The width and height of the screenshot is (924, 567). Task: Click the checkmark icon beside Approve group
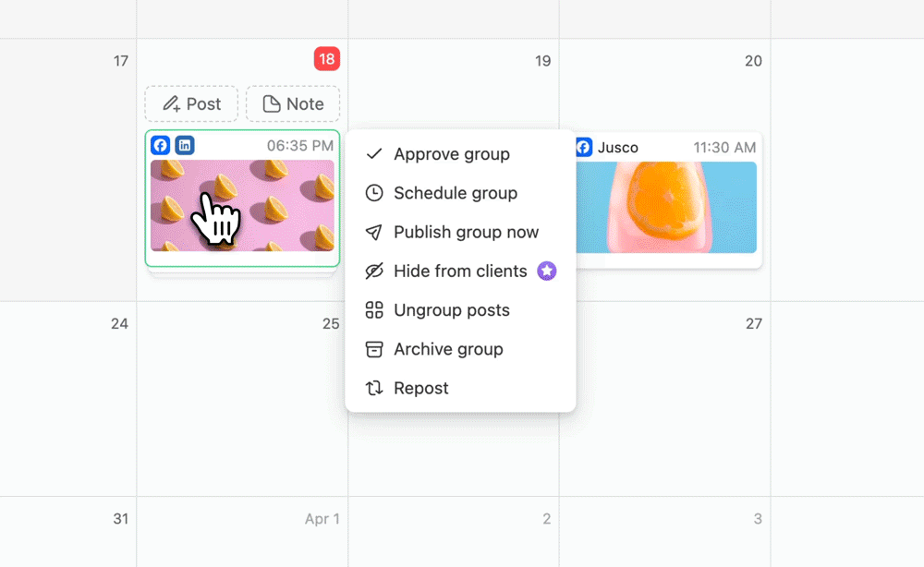tap(373, 154)
